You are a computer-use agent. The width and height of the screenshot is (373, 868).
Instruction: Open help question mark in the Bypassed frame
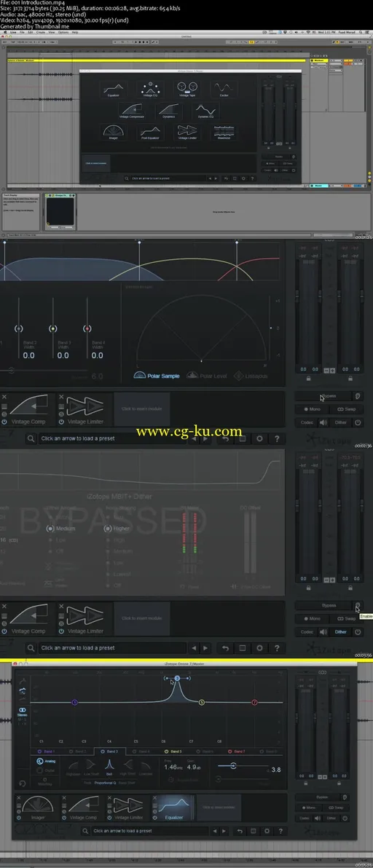pos(278,647)
